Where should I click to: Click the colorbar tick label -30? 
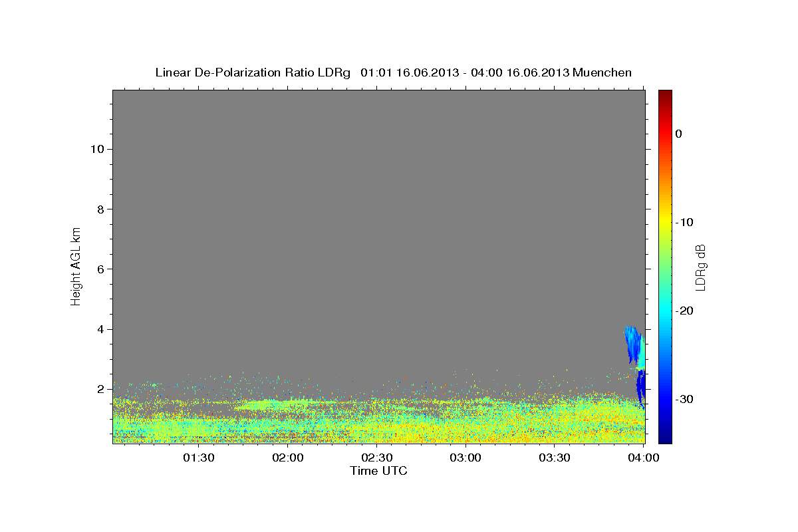pos(684,399)
